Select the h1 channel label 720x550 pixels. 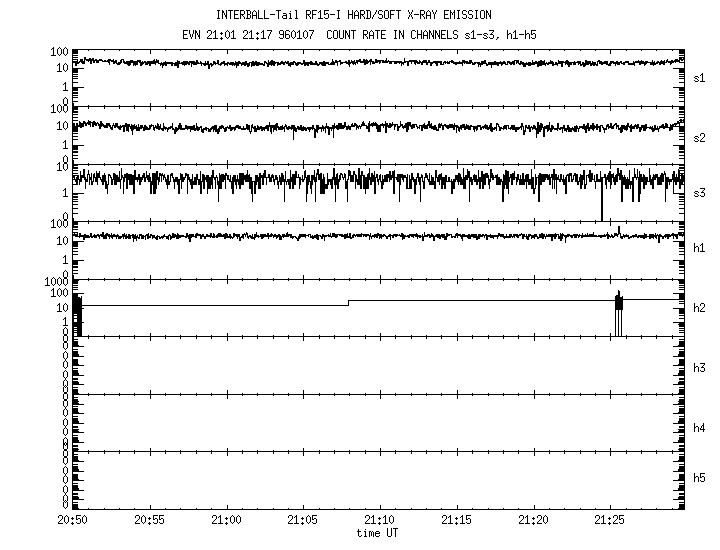[x=700, y=248]
